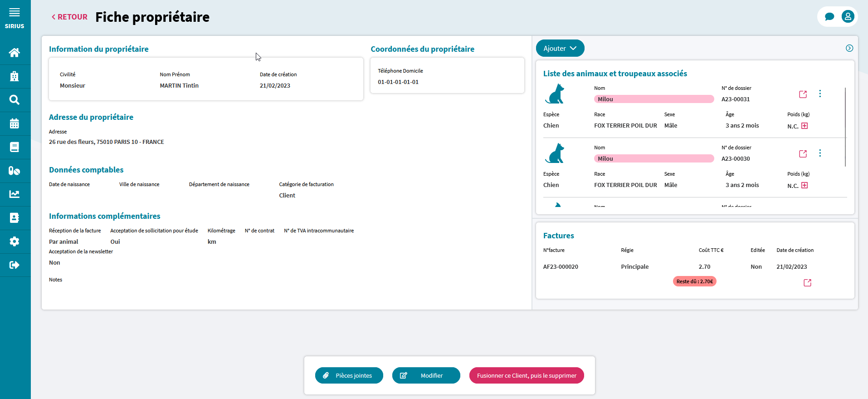Click the Principale régie value
Viewport: 868px width, 399px height.
635,267
